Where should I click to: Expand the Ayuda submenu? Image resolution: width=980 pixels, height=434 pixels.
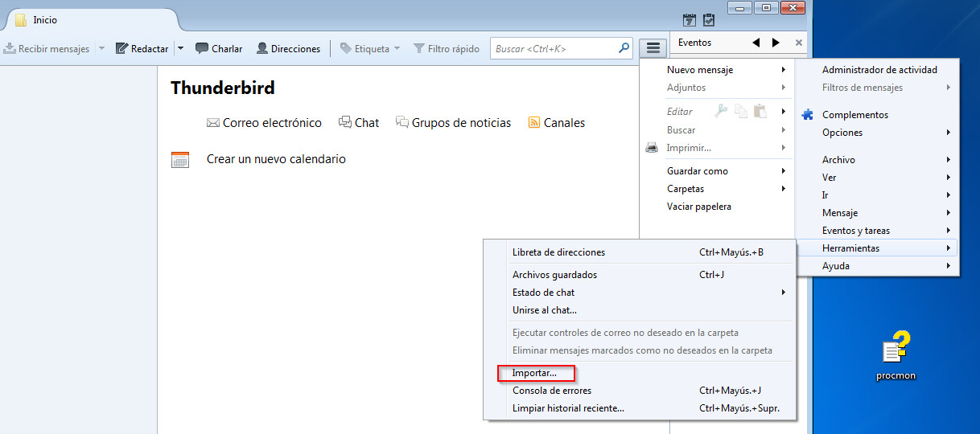click(x=877, y=266)
